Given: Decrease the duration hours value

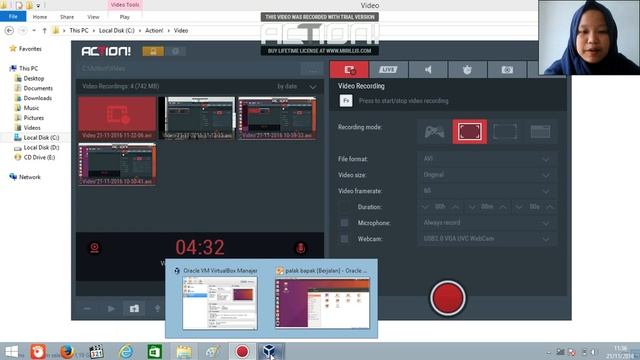Looking at the screenshot, I should point(425,207).
